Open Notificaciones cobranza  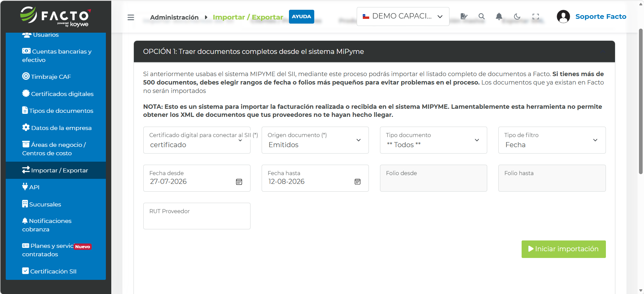(x=56, y=225)
